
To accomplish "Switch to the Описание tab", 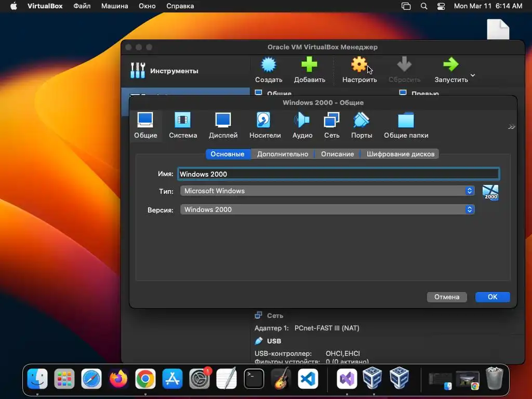I will 337,154.
